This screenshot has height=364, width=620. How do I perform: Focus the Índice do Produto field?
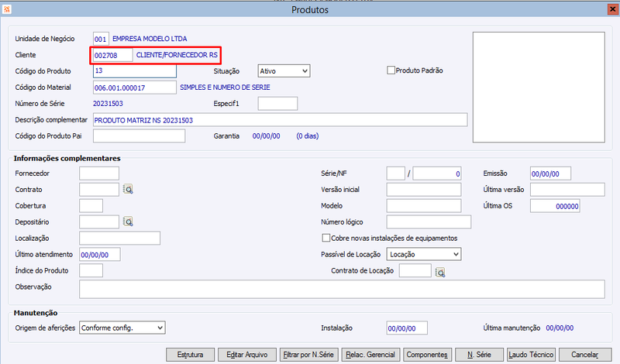pos(91,271)
